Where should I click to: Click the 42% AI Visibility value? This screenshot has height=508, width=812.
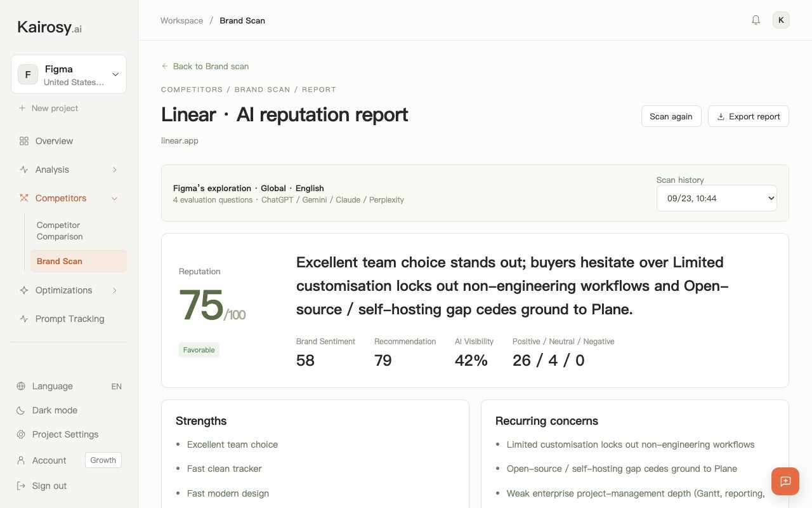471,360
